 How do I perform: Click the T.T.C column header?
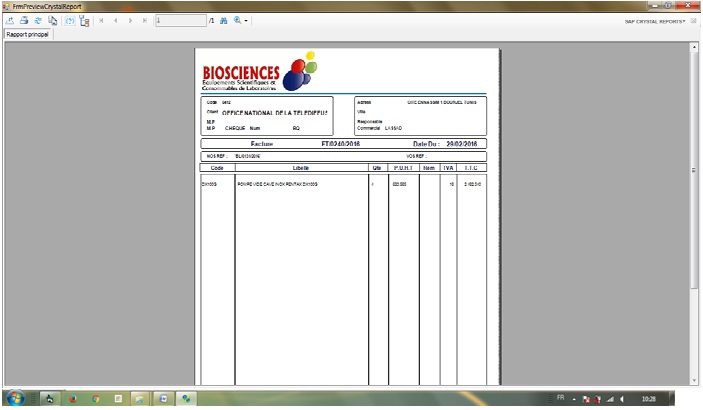471,168
